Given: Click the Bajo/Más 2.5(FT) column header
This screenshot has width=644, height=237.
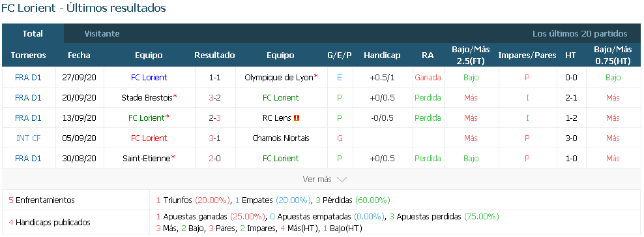Looking at the screenshot, I should [x=471, y=55].
